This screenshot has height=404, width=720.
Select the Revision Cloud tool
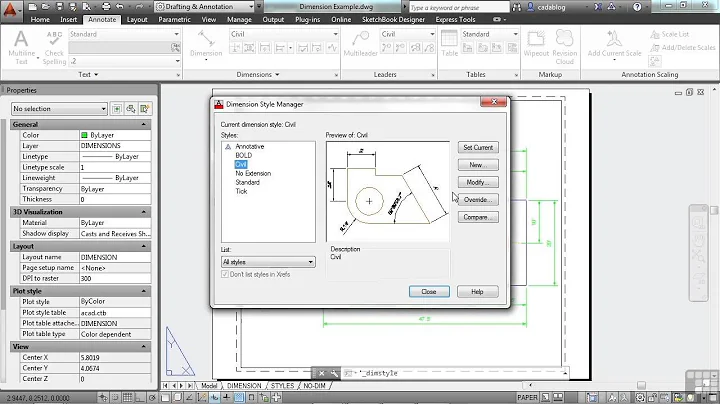[564, 47]
